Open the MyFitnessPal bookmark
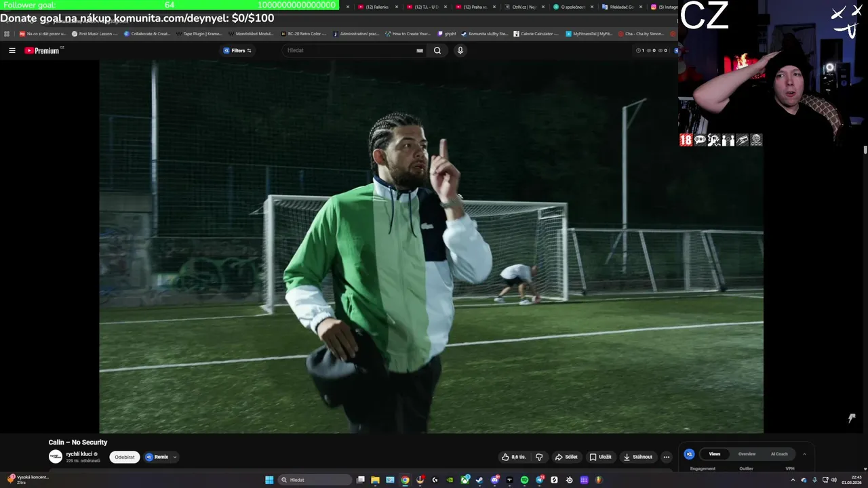 (x=589, y=33)
